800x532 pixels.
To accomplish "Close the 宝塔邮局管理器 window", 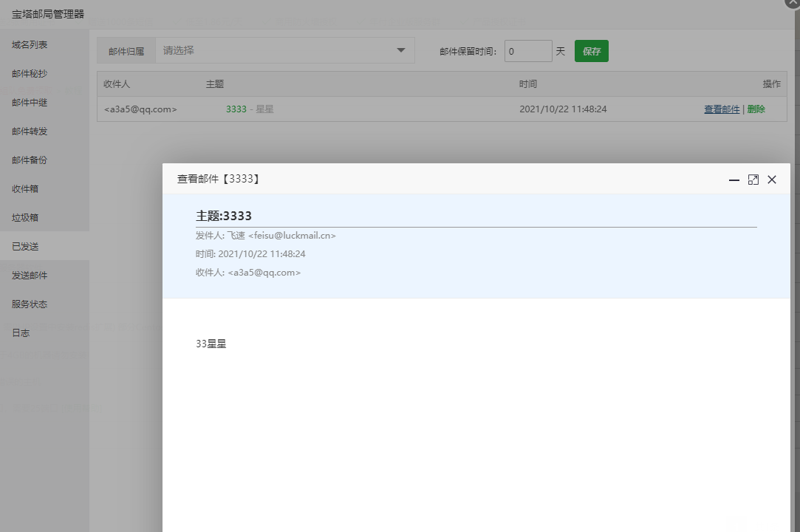I will 793,2.
